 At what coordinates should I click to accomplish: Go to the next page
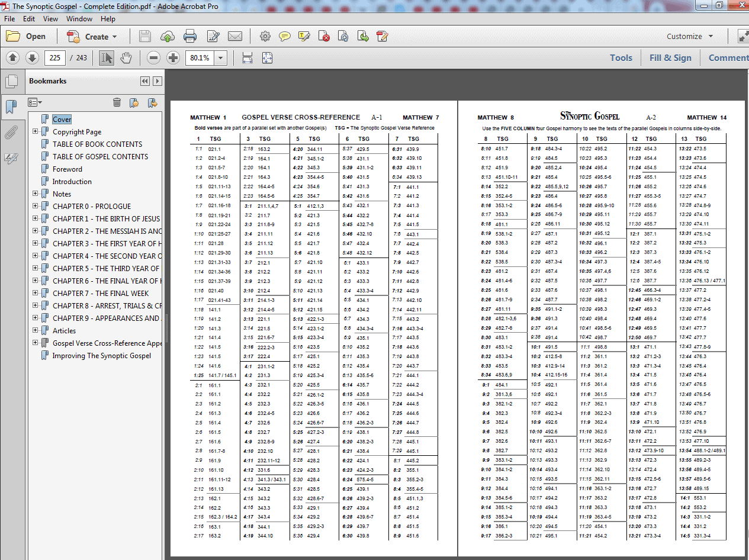tap(32, 57)
